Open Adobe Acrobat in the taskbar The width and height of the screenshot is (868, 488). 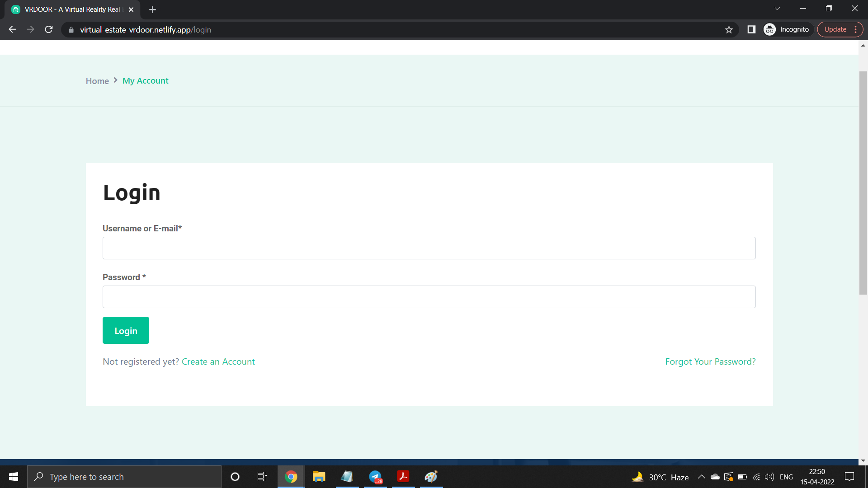(x=403, y=477)
